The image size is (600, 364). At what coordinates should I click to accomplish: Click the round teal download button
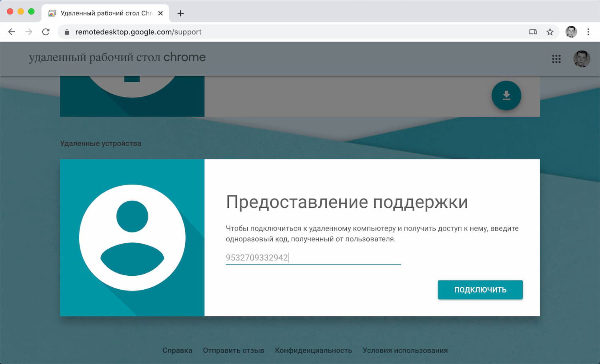point(506,95)
